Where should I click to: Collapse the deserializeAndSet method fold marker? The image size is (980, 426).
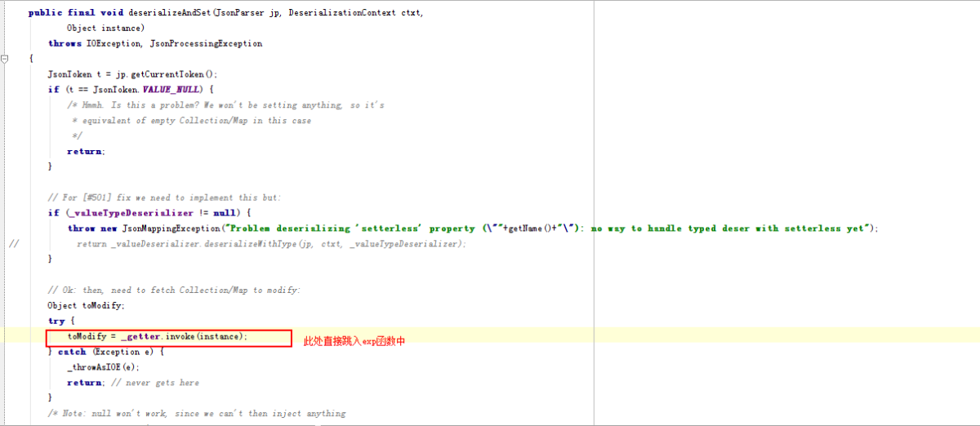[5, 59]
